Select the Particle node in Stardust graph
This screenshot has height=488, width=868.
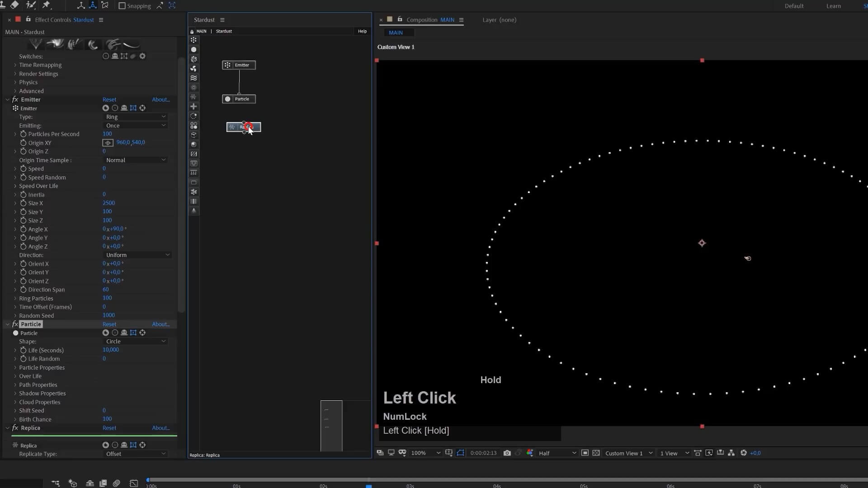pyautogui.click(x=239, y=99)
